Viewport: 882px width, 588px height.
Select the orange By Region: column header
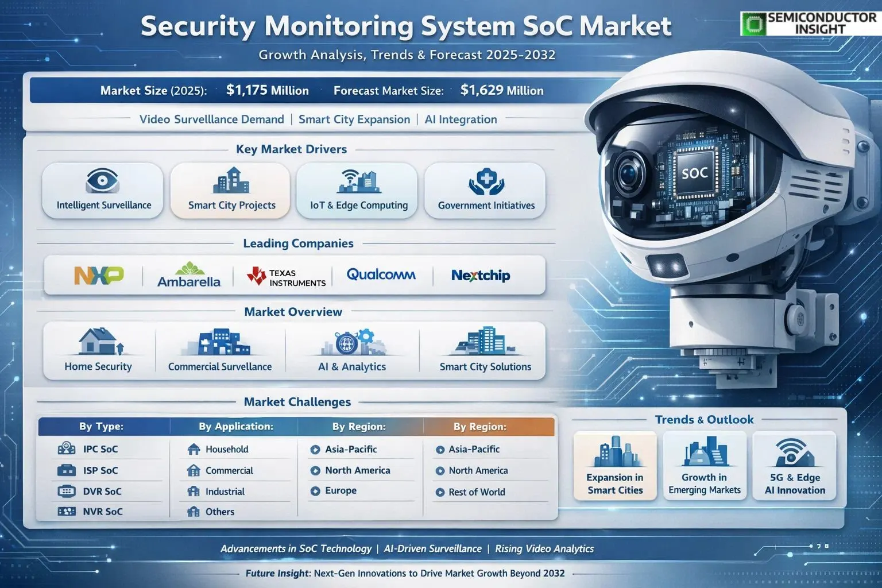click(x=480, y=427)
